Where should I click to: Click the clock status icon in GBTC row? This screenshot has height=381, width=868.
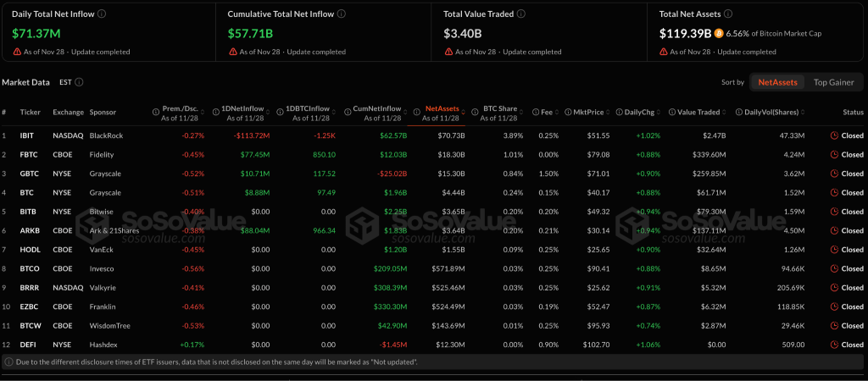834,174
